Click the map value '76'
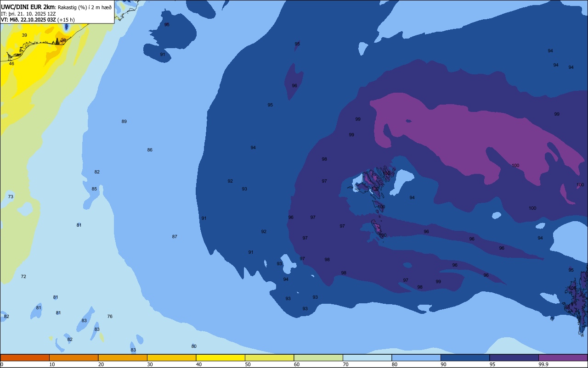Viewport: 588px width, 368px height. (x=110, y=317)
